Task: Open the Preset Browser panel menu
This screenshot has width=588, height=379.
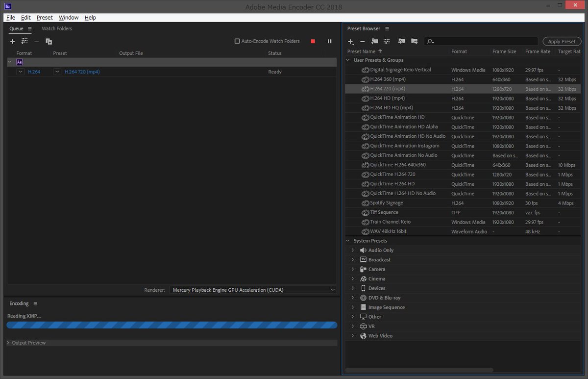Action: [387, 29]
